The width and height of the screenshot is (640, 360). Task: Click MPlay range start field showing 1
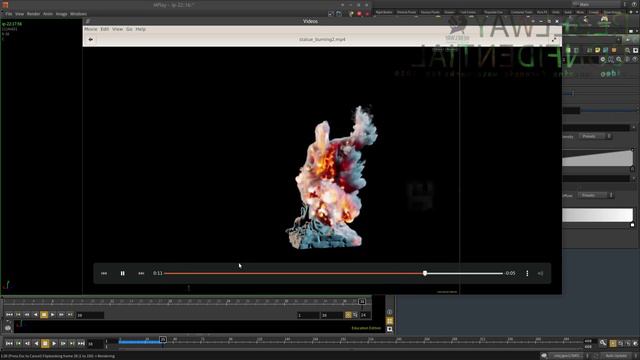point(308,315)
